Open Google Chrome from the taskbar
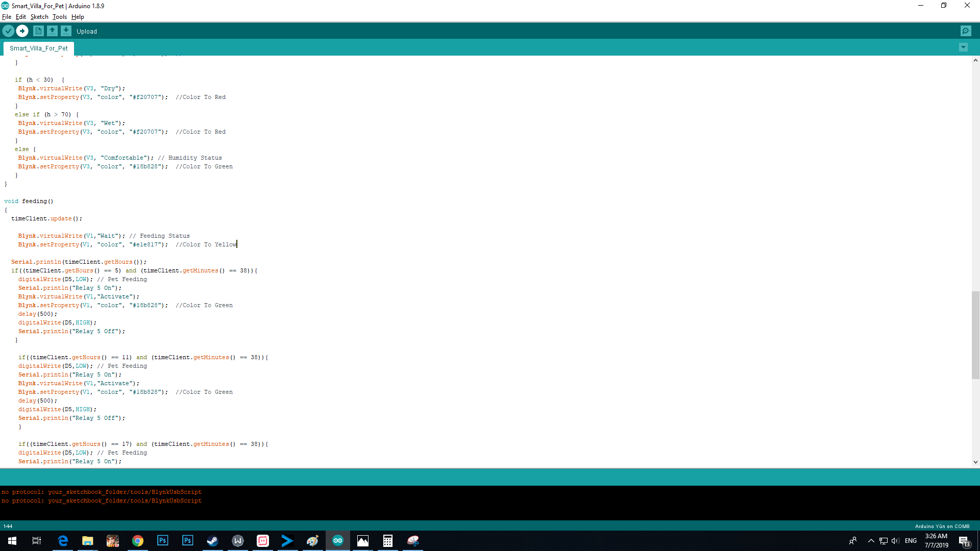This screenshot has width=980, height=551. tap(138, 541)
